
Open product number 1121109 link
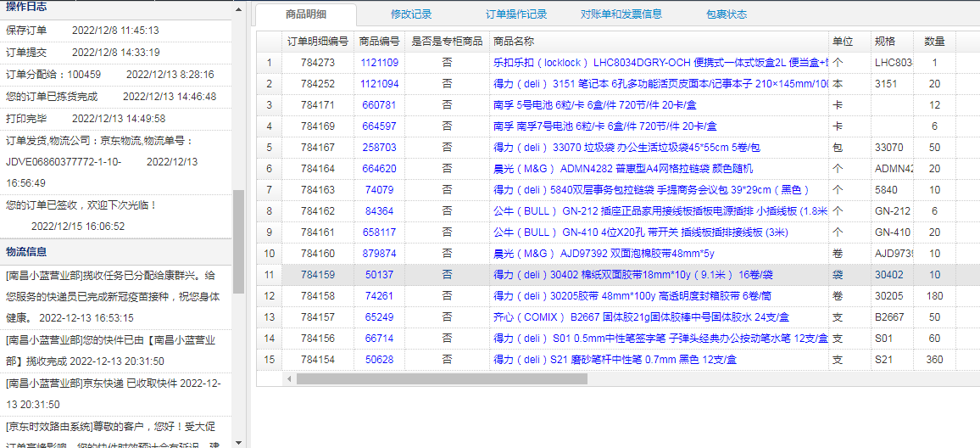tap(380, 63)
